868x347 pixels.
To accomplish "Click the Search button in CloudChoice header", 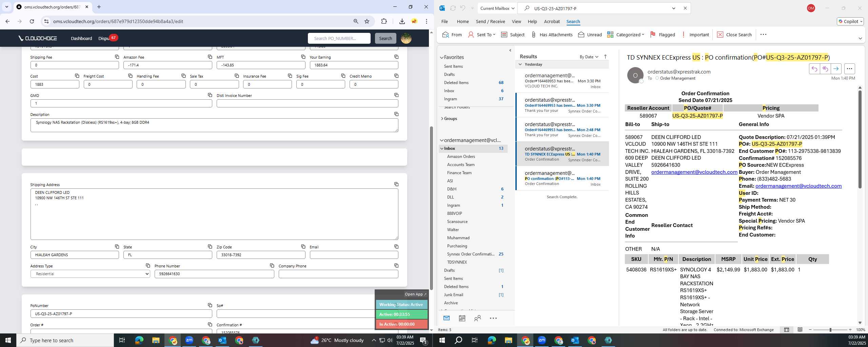I will point(385,38).
